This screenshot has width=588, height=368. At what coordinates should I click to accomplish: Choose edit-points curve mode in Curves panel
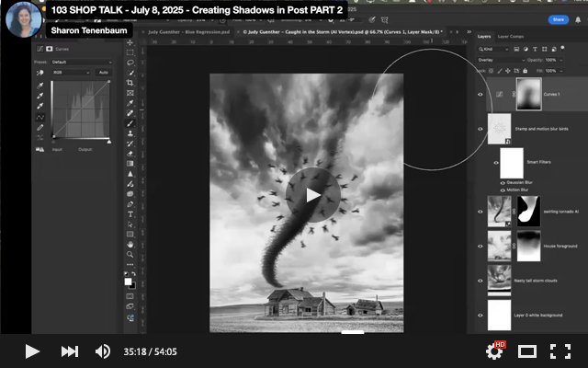pyautogui.click(x=40, y=117)
